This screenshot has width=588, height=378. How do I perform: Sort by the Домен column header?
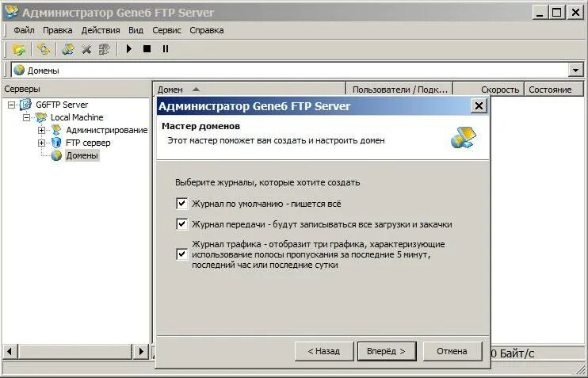[x=249, y=90]
